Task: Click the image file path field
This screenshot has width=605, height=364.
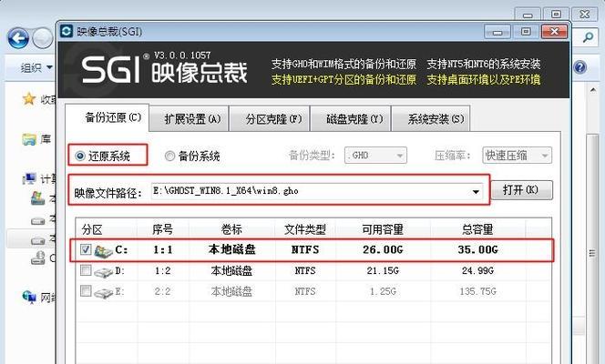Action: coord(317,191)
